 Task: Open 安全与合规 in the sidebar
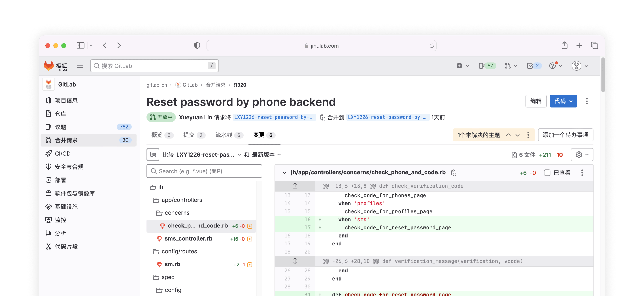pos(88,167)
